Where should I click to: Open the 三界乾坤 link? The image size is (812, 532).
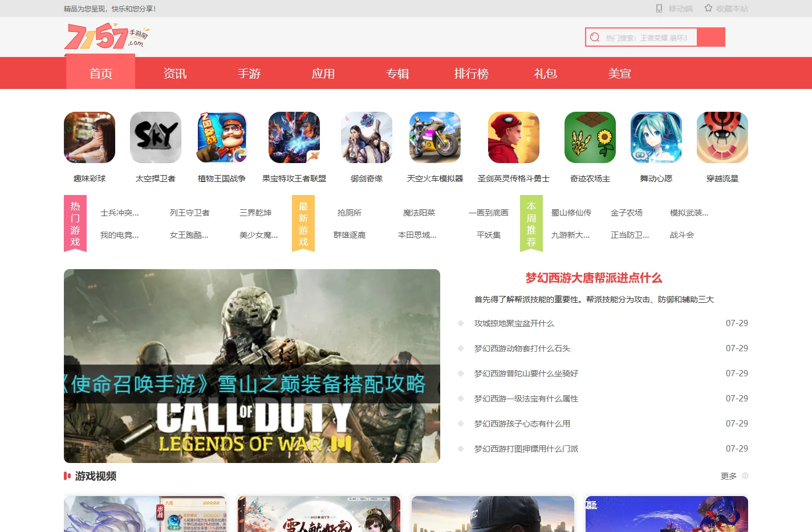click(x=255, y=213)
